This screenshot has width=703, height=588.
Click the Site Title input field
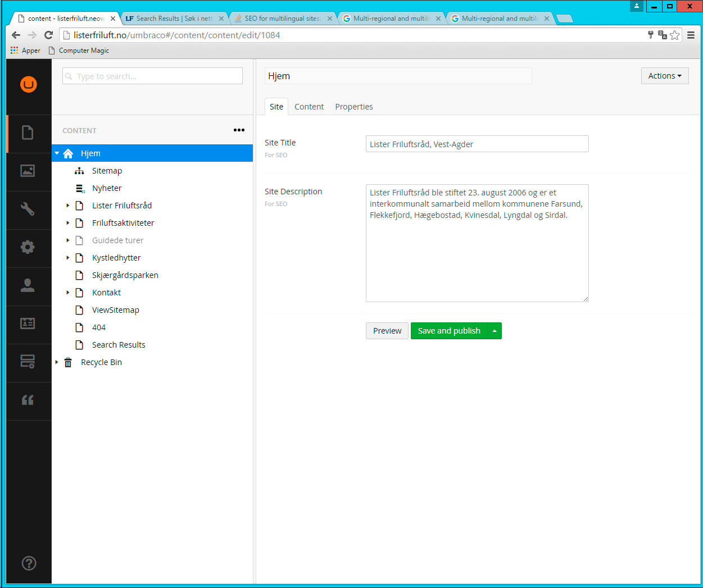coord(477,144)
